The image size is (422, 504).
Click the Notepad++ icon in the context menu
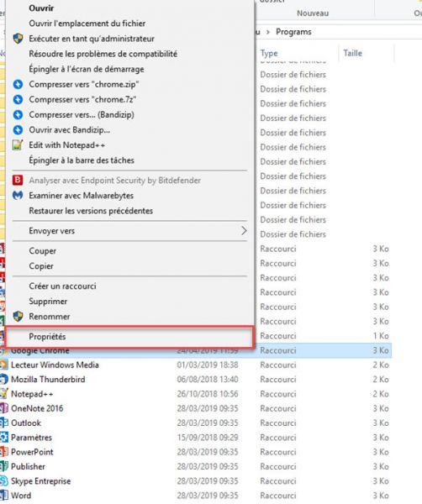click(18, 145)
